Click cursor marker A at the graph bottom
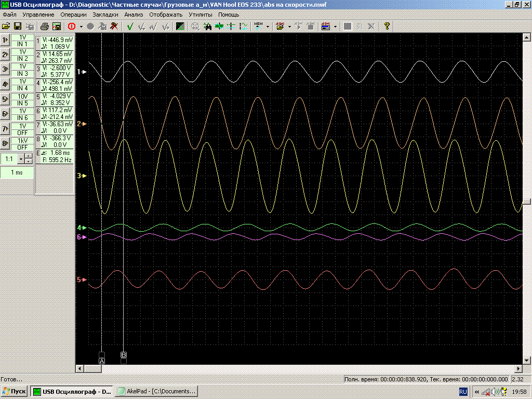The width and height of the screenshot is (532, 399). pos(102,361)
